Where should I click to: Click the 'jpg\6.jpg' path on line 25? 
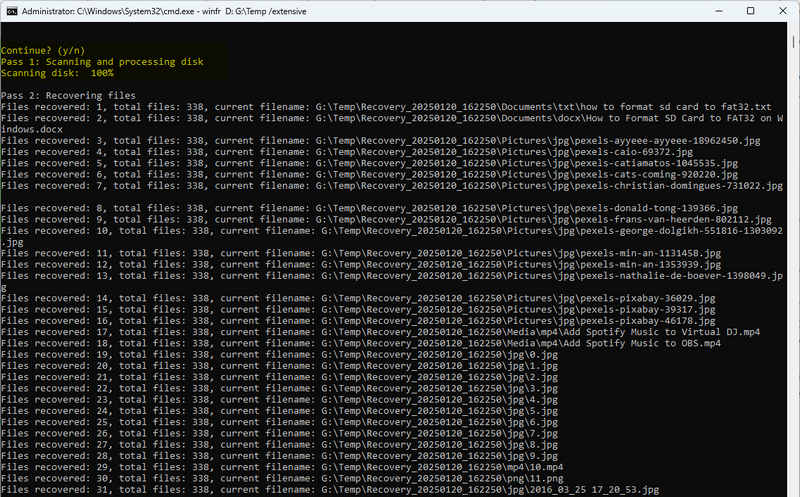(532, 421)
